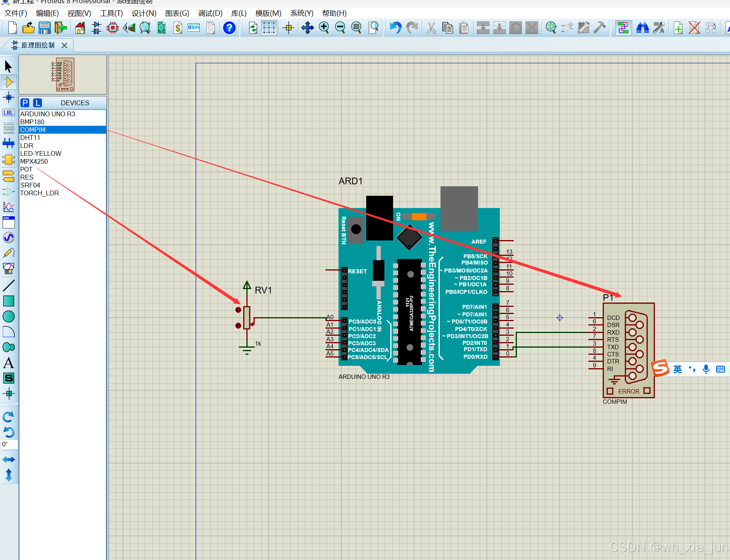This screenshot has width=730, height=560.
Task: Click the Arduino Reset BTN on board
Action: (356, 229)
